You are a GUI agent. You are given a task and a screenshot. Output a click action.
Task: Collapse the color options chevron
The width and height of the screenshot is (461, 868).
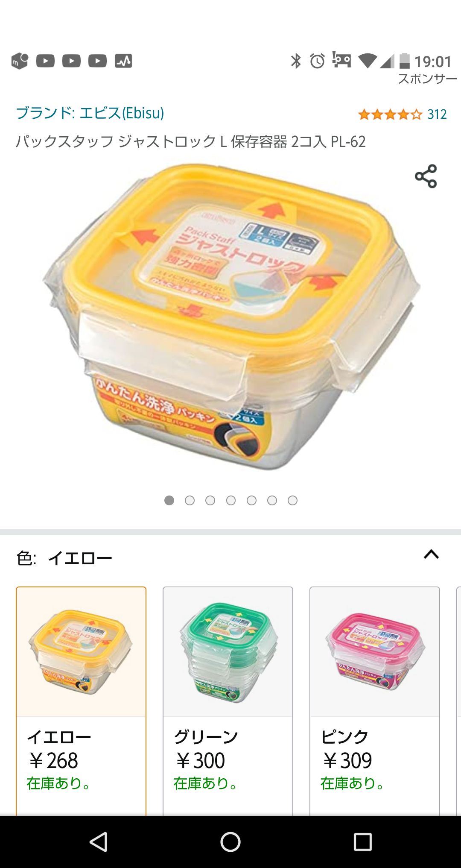pos(431,554)
